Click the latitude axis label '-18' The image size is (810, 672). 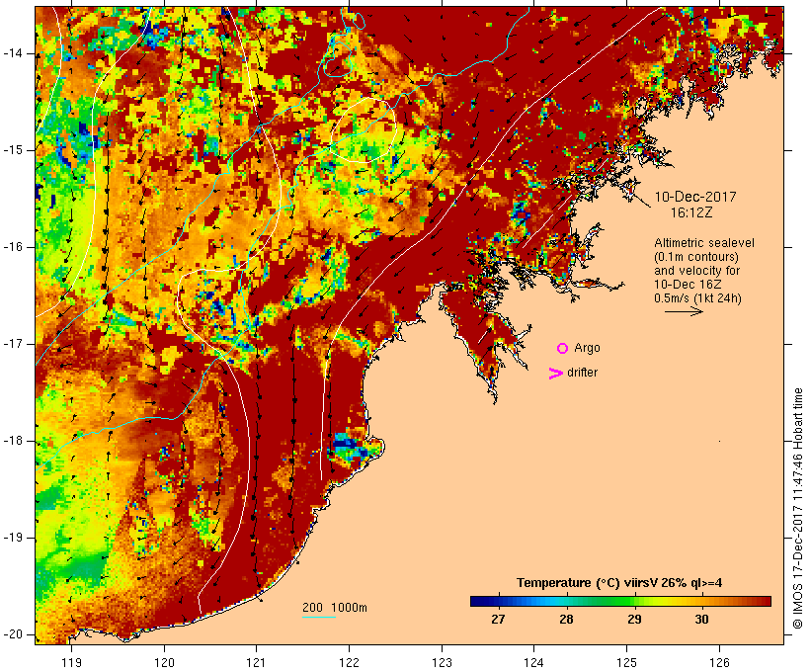[13, 441]
